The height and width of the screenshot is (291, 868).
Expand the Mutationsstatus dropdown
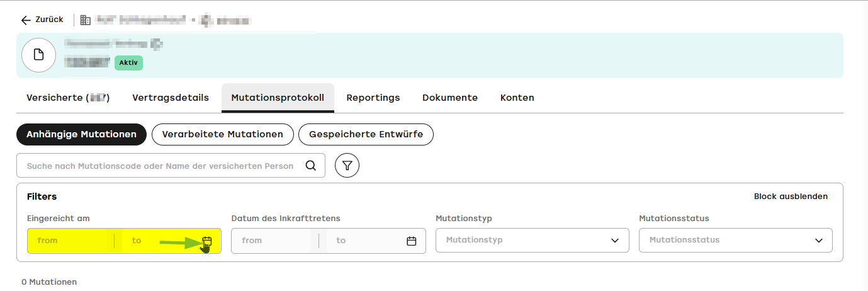pyautogui.click(x=735, y=240)
